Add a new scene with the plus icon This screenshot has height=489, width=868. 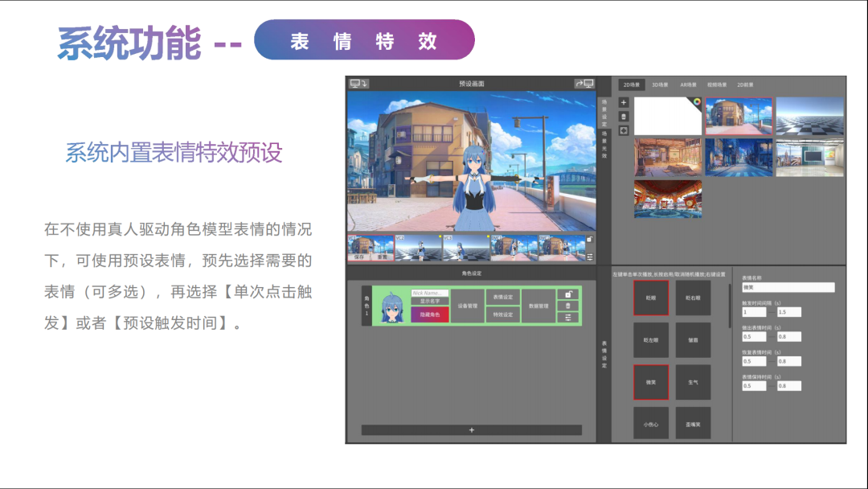coord(624,102)
